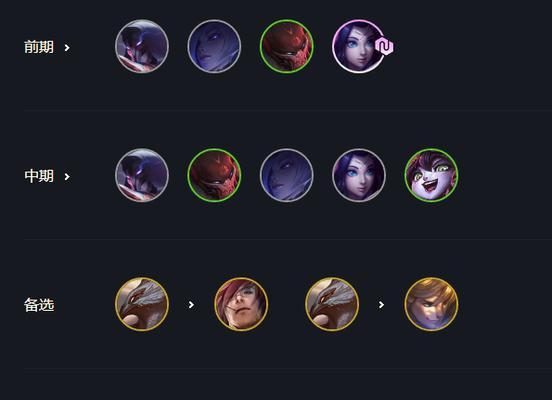Select the pale hooded champion in 前期 row
Screen dimensions: 552x400
[214, 46]
